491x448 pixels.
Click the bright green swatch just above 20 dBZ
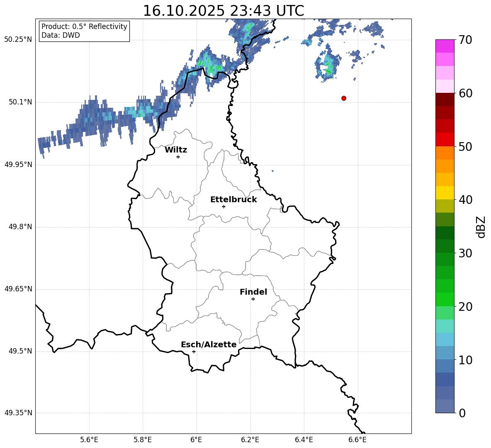click(x=445, y=299)
